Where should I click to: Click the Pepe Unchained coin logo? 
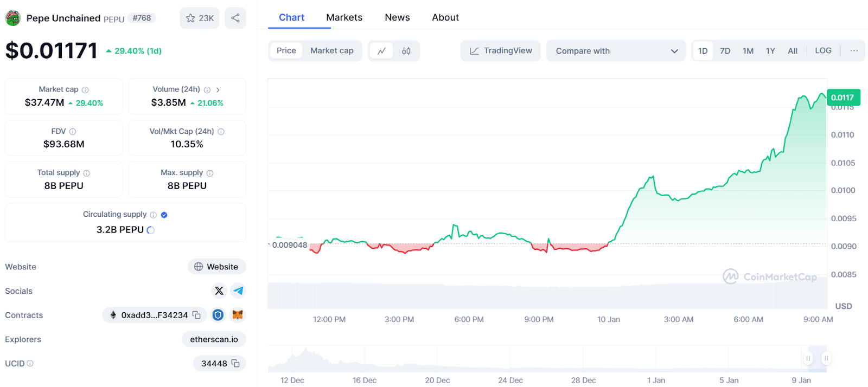pos(13,18)
